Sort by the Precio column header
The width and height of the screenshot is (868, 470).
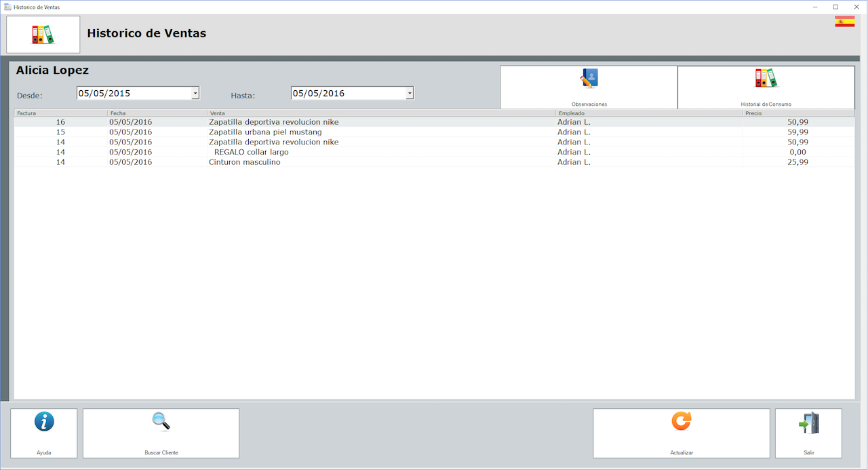pos(797,113)
